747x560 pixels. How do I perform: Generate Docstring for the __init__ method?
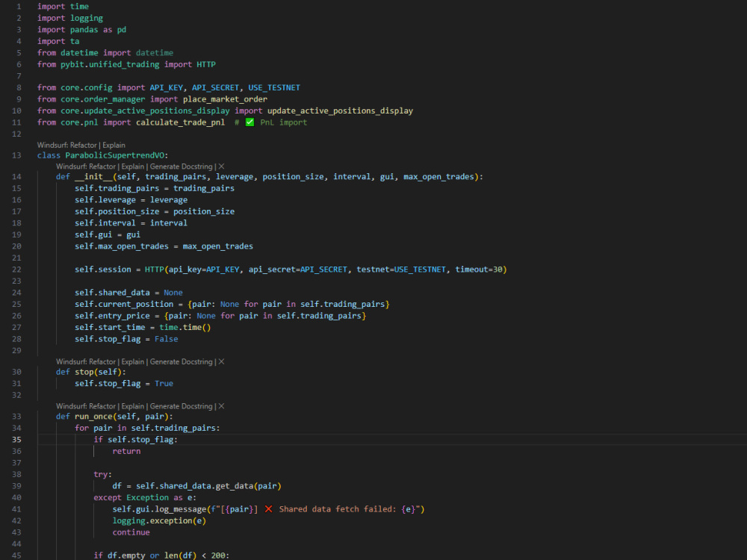[181, 167]
